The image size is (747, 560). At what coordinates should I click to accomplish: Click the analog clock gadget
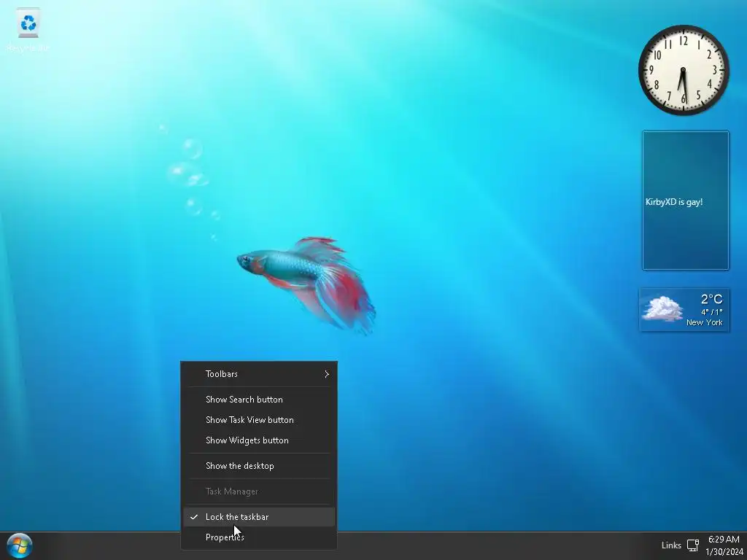pos(683,70)
